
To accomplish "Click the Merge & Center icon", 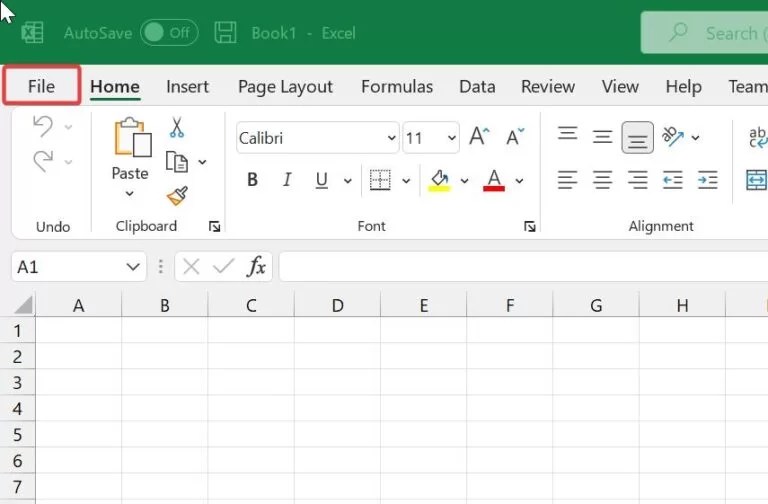I will (x=756, y=180).
